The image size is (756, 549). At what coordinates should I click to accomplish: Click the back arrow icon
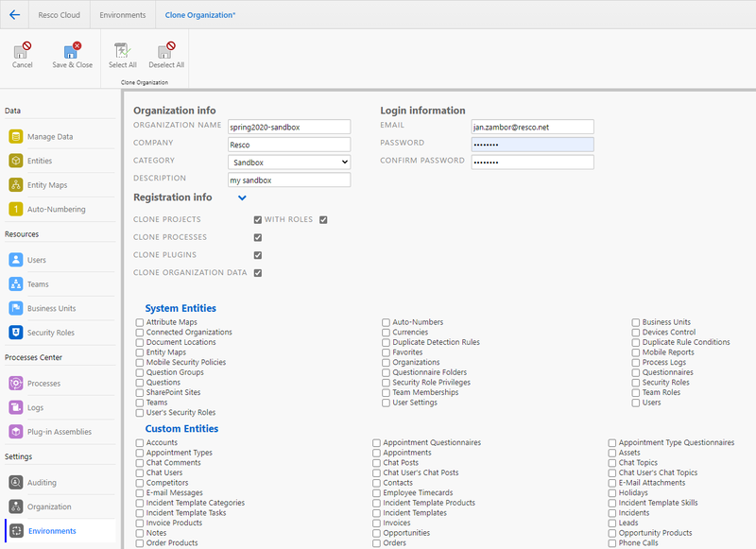pos(14,15)
